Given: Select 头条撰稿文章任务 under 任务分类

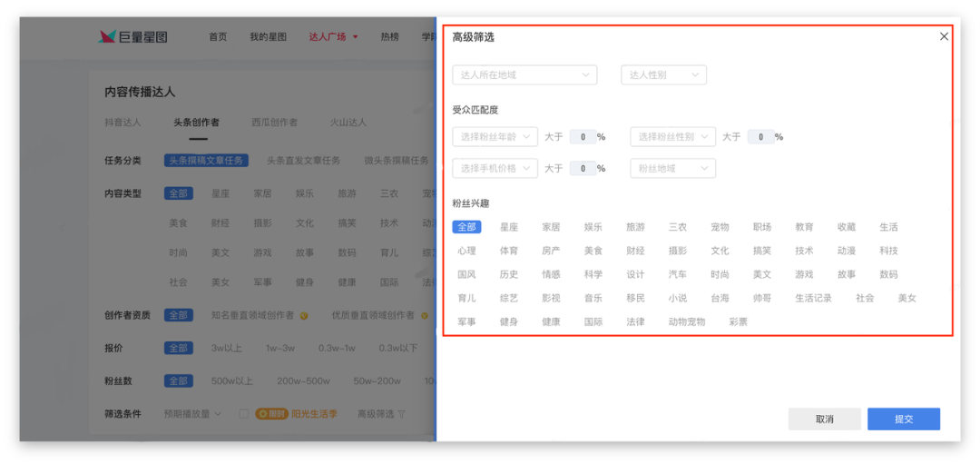Looking at the screenshot, I should [206, 161].
